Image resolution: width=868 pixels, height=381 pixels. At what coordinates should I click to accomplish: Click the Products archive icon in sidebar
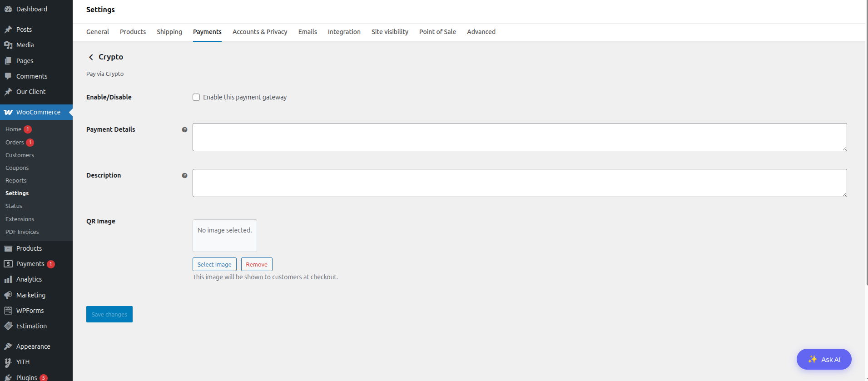pyautogui.click(x=8, y=248)
